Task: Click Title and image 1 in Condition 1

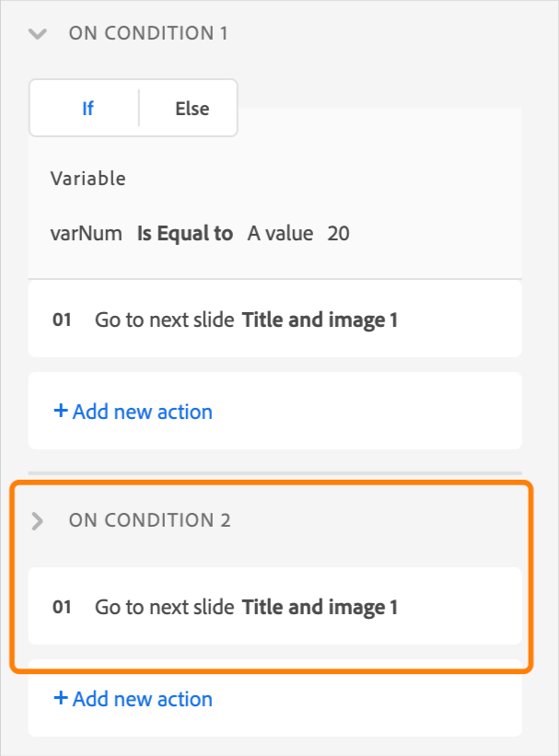Action: [x=319, y=320]
